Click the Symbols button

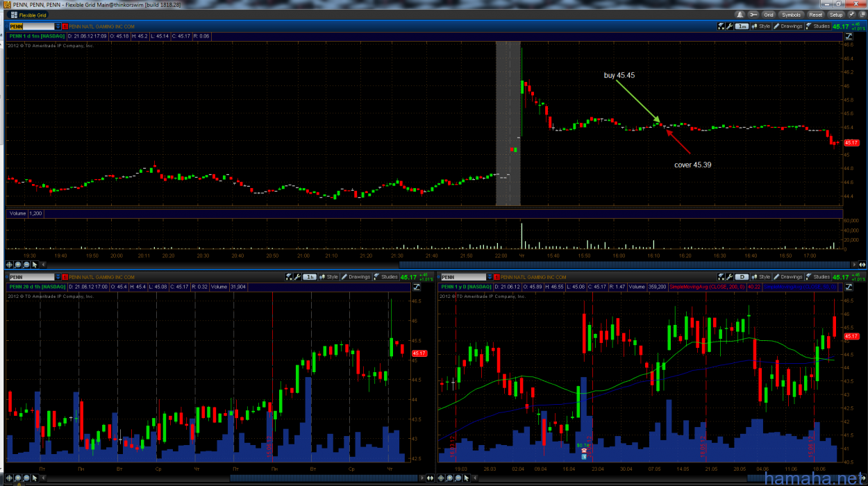[791, 15]
